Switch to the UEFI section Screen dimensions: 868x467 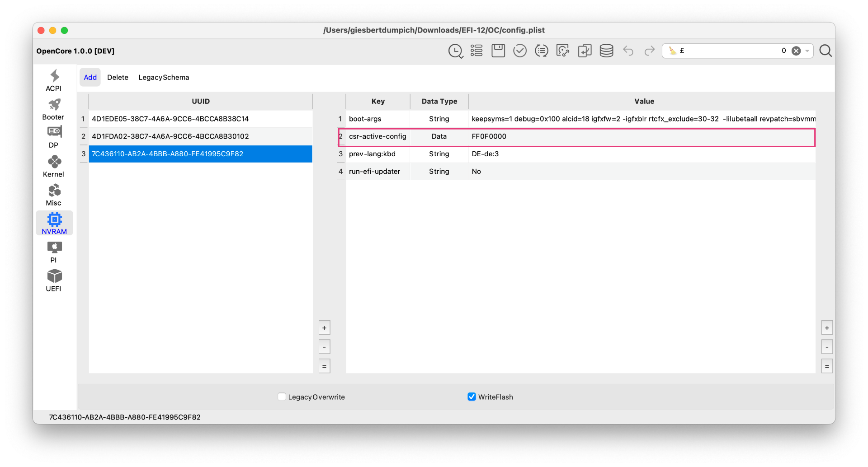pos(54,281)
